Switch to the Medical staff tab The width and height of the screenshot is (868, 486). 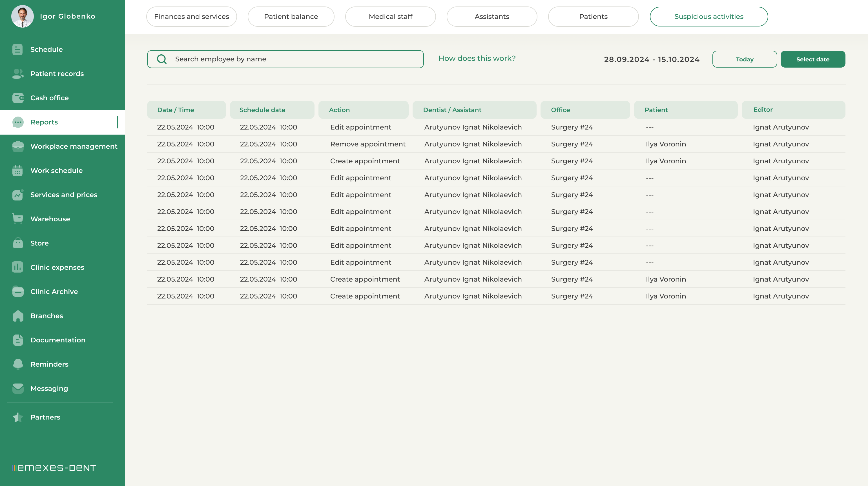[x=390, y=17]
